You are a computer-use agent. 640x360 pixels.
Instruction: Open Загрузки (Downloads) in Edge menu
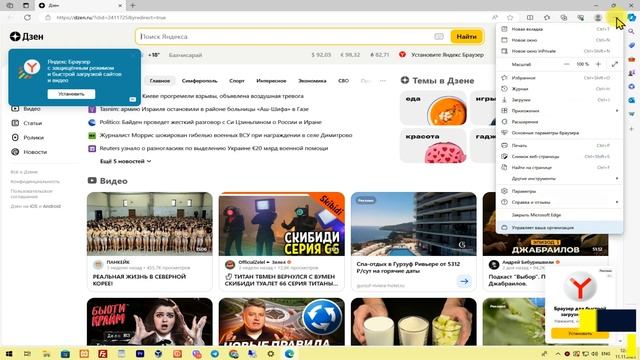click(559, 100)
